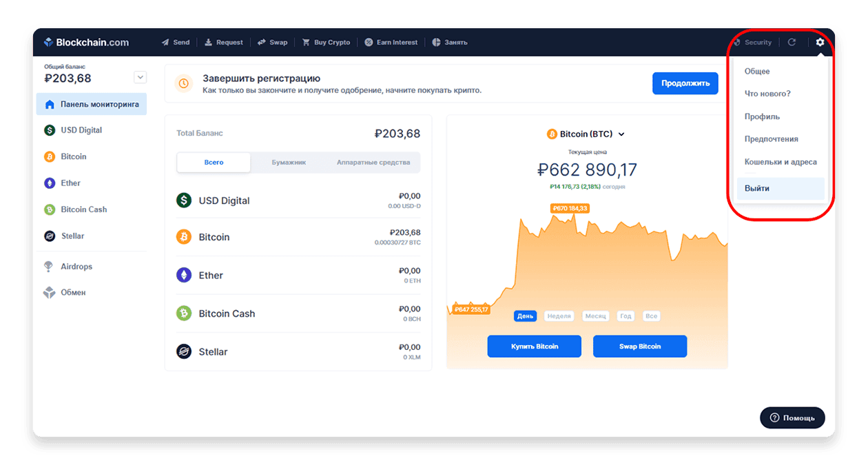Click the Earn Interest label in the header

pos(396,43)
